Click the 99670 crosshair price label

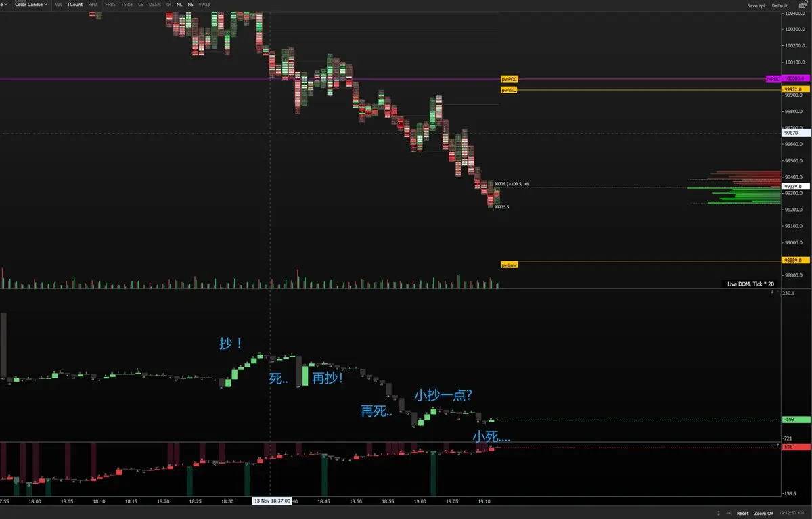pos(795,133)
